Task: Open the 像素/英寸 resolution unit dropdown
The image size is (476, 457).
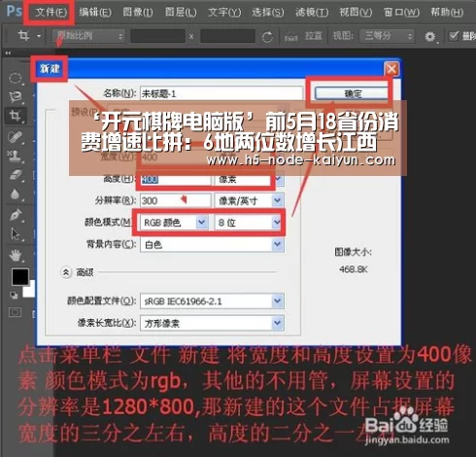Action: click(250, 201)
